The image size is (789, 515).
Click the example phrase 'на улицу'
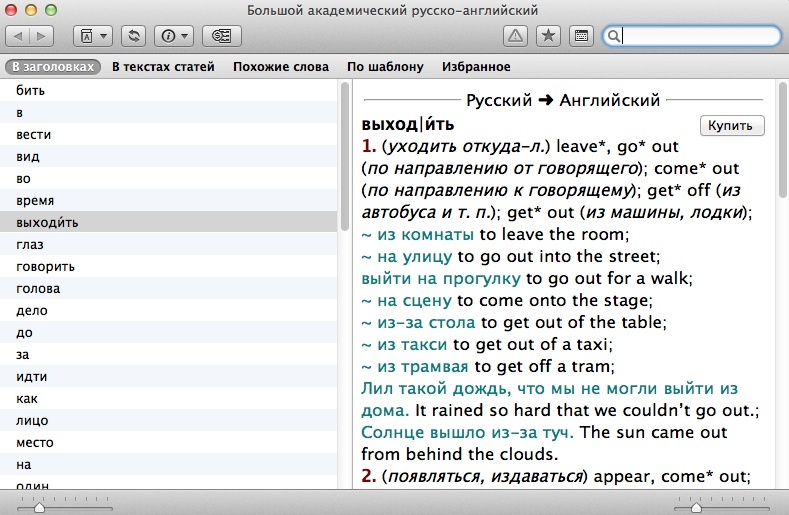point(415,257)
